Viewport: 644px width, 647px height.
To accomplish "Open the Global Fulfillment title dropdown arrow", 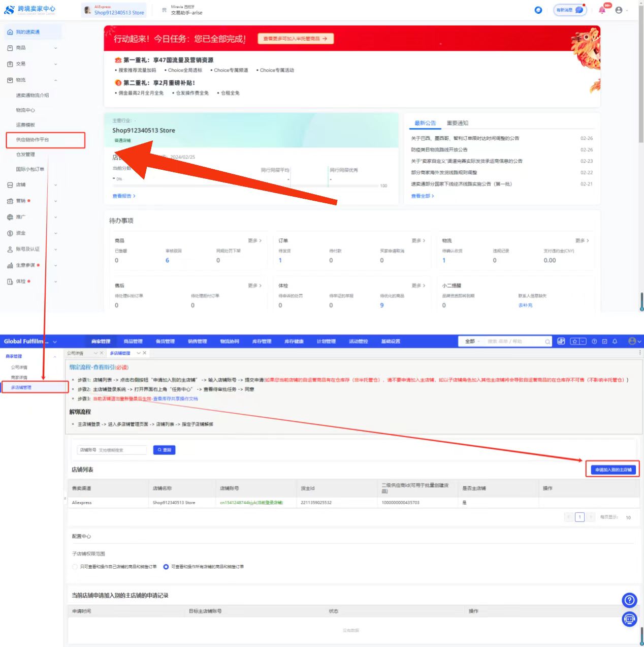I will tap(55, 342).
